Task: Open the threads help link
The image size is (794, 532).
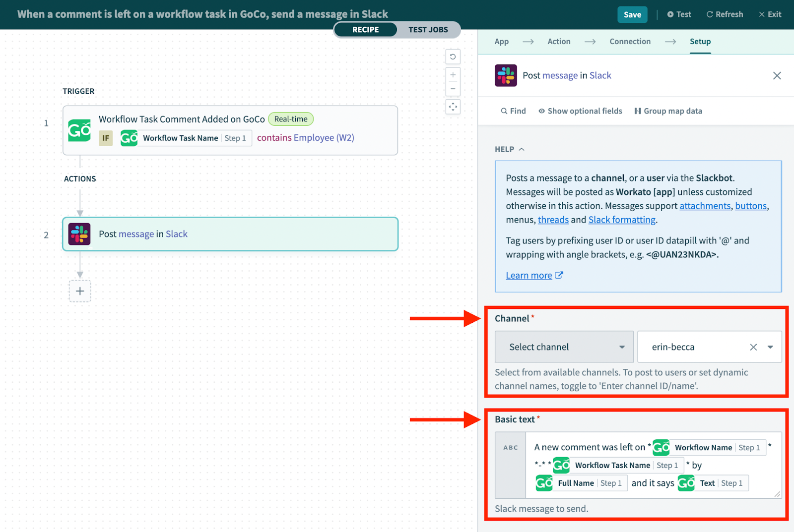Action: 553,220
